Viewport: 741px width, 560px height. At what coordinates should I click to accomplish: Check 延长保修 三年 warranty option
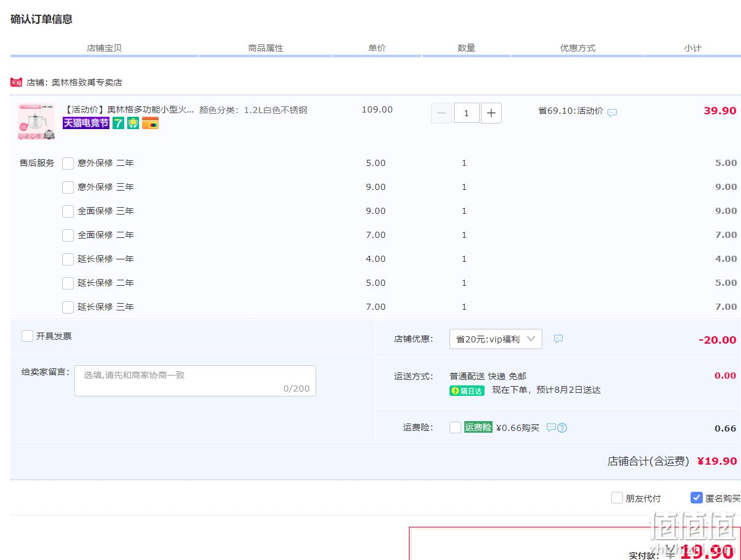point(68,307)
